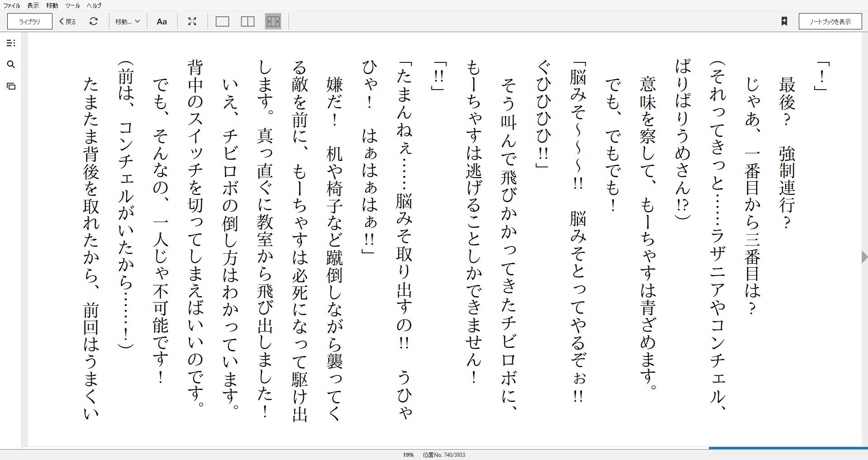Click the sync refresh icon

(x=94, y=21)
